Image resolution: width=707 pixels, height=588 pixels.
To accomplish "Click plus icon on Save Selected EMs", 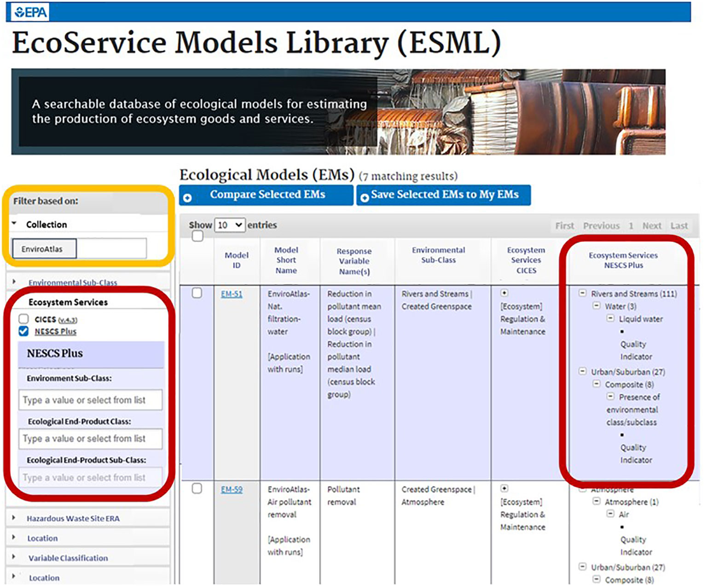I will click(365, 198).
